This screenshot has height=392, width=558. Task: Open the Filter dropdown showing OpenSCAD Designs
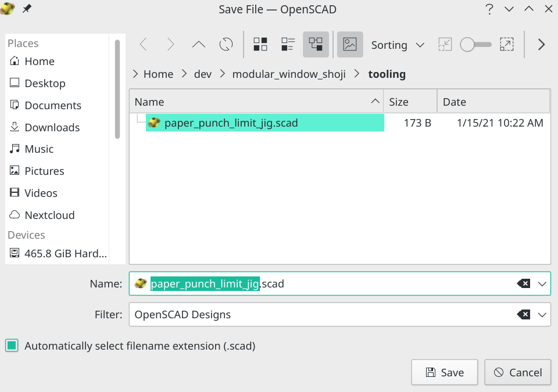tap(542, 314)
